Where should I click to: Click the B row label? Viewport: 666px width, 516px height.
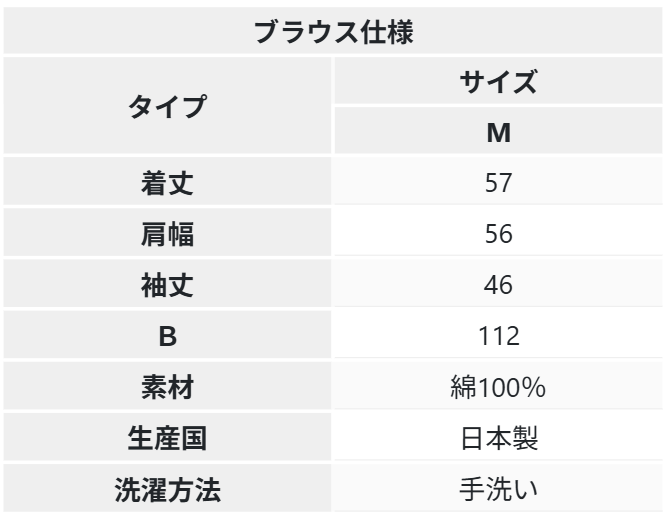(x=168, y=337)
